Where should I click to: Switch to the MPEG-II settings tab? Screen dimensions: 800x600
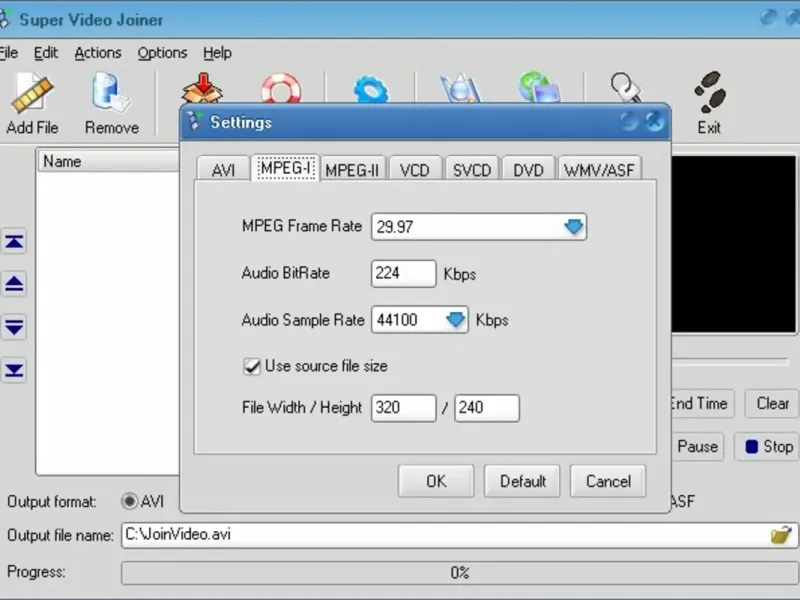click(352, 169)
